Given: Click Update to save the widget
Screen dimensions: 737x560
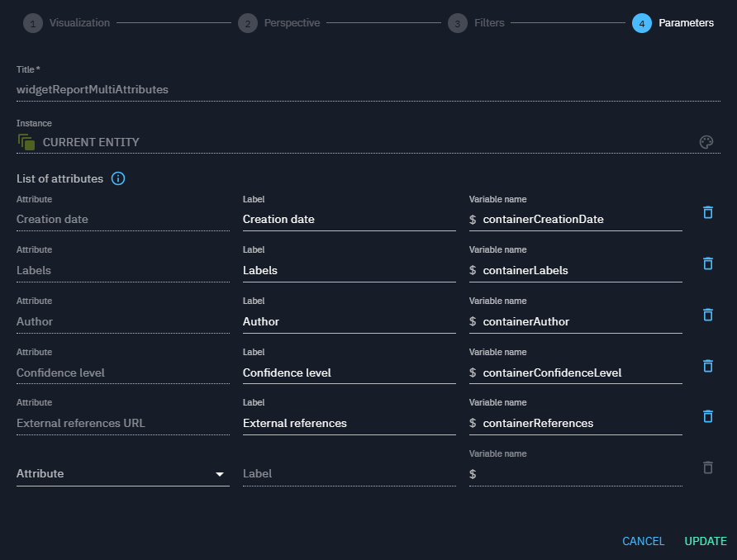Looking at the screenshot, I should point(705,541).
